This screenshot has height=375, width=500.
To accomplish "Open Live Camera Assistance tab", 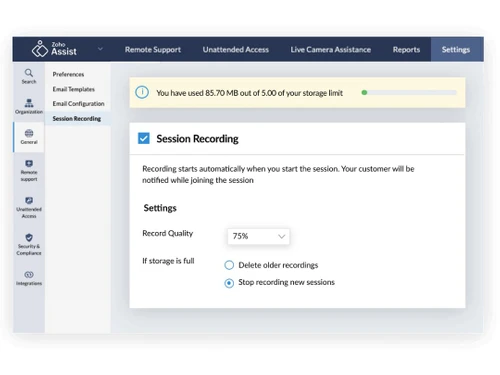I will 331,49.
